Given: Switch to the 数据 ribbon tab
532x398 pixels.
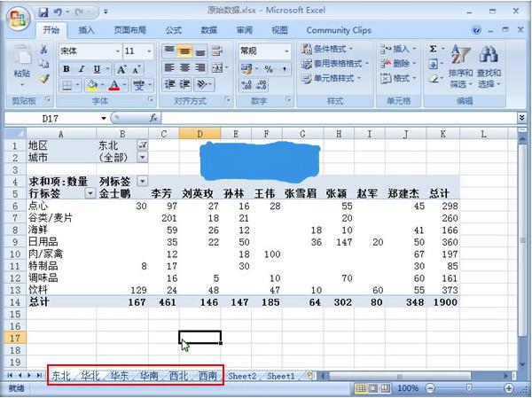Looking at the screenshot, I should [x=208, y=30].
